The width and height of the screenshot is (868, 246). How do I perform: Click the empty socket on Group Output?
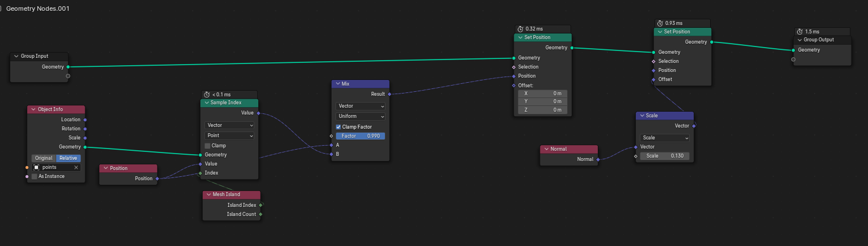point(794,59)
